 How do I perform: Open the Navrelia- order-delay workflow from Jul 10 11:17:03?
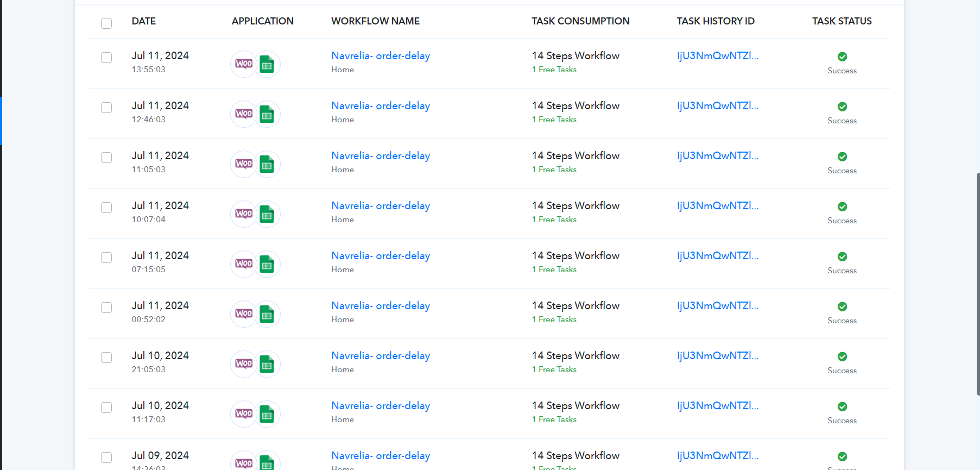tap(381, 406)
